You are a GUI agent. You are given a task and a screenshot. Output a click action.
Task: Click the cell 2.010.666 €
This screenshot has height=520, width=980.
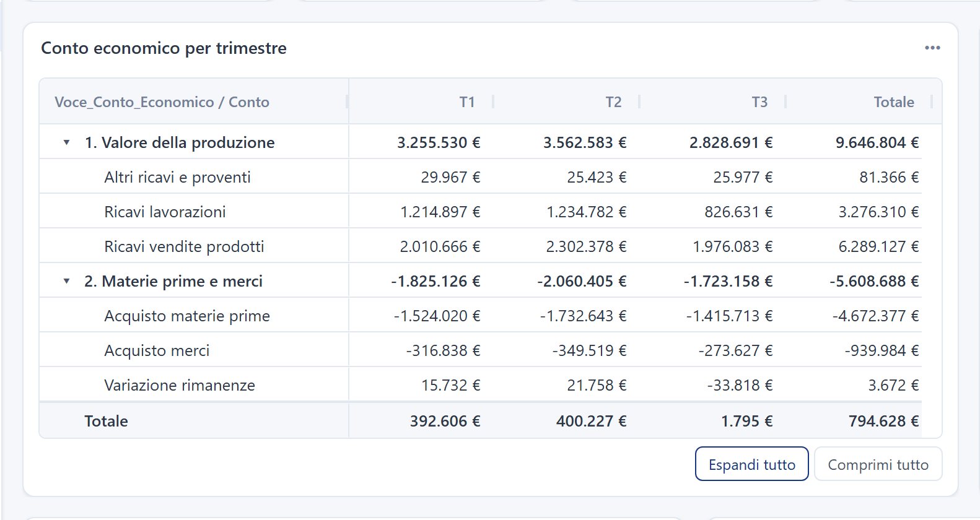tap(440, 247)
